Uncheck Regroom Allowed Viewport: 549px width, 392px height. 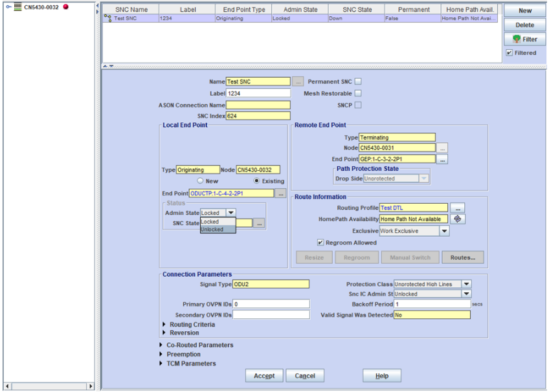(320, 243)
